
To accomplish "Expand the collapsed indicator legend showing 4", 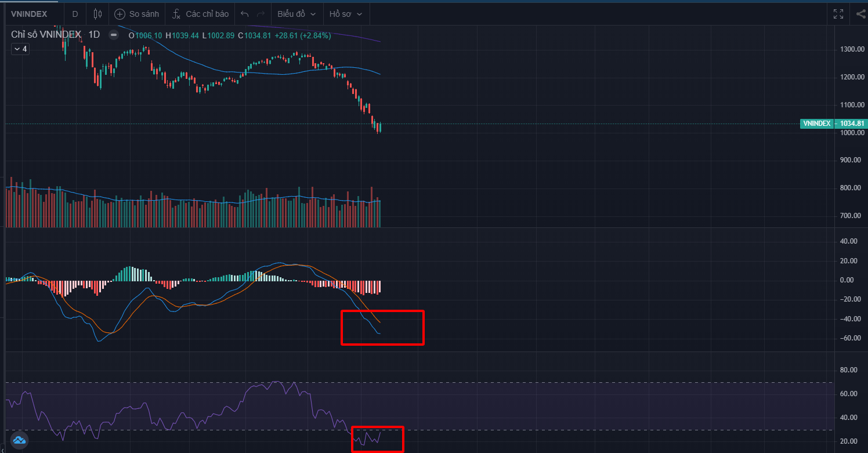I will point(20,49).
